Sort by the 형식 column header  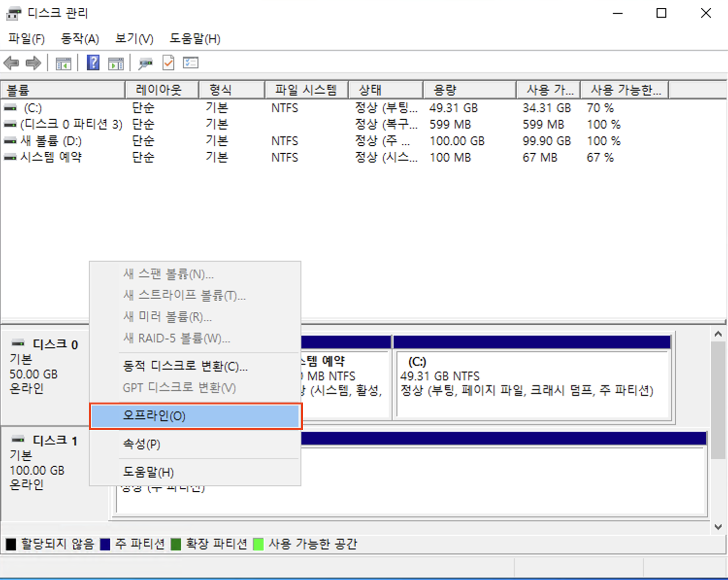coord(232,90)
